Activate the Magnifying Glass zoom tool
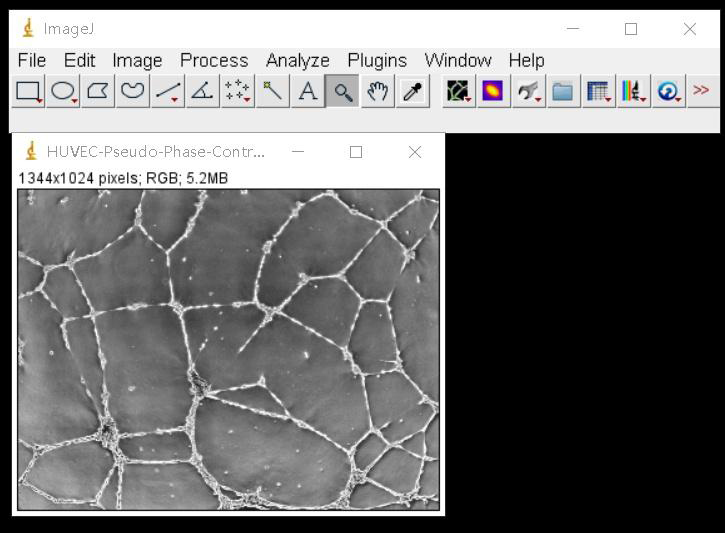The width and height of the screenshot is (725, 533). [343, 92]
